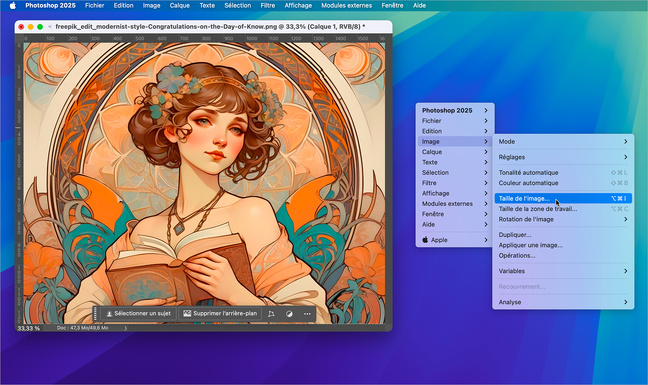Grab the contextual task bar drag handle
648x385 pixels.
point(96,314)
